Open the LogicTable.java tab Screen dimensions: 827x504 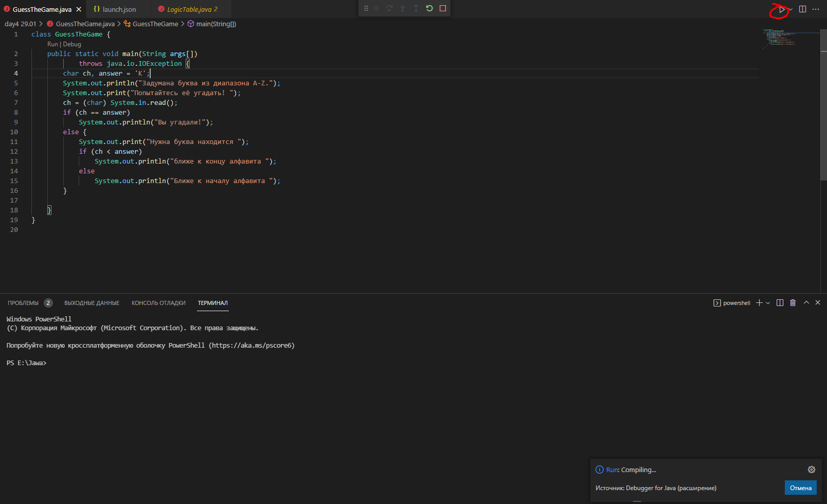click(x=192, y=9)
